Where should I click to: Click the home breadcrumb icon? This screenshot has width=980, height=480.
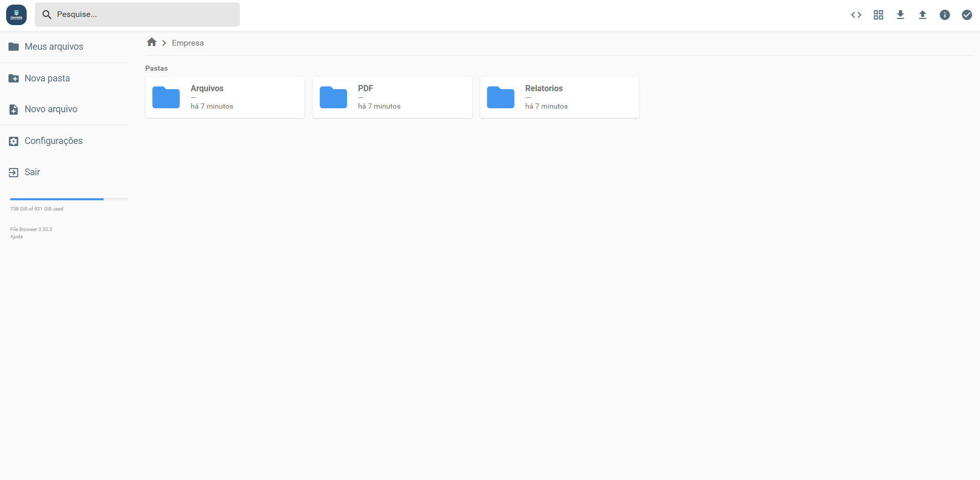click(x=151, y=42)
